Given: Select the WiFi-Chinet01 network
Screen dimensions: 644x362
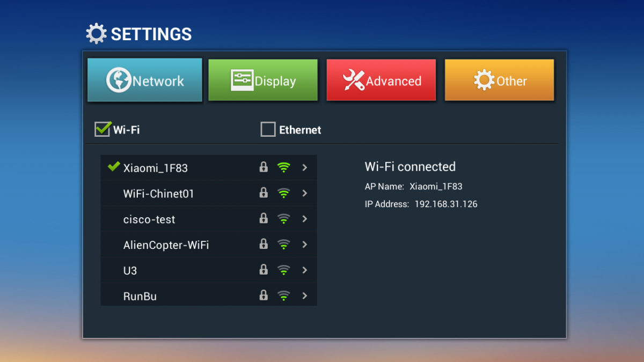Looking at the screenshot, I should 209,194.
